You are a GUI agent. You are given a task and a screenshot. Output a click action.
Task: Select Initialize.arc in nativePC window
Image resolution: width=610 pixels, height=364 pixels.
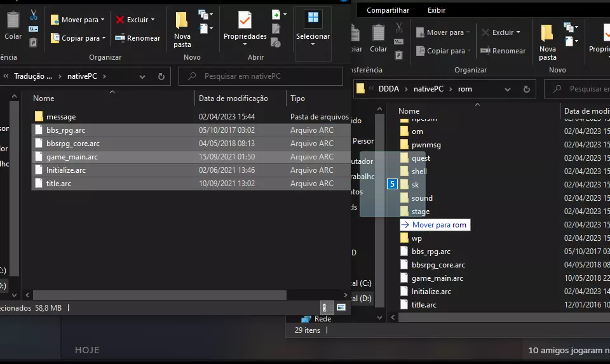(x=191, y=170)
